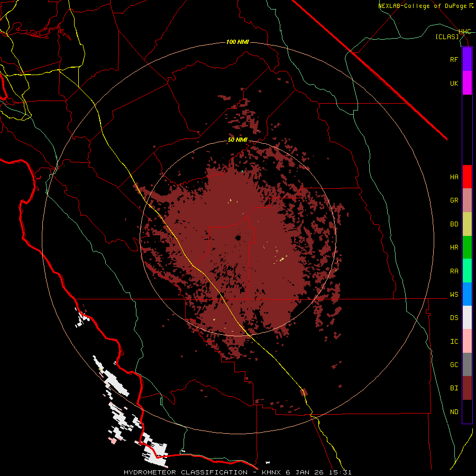The width and height of the screenshot is (476, 476).
Task: Select the IC light-pink legend swatch
Action: coord(467,341)
